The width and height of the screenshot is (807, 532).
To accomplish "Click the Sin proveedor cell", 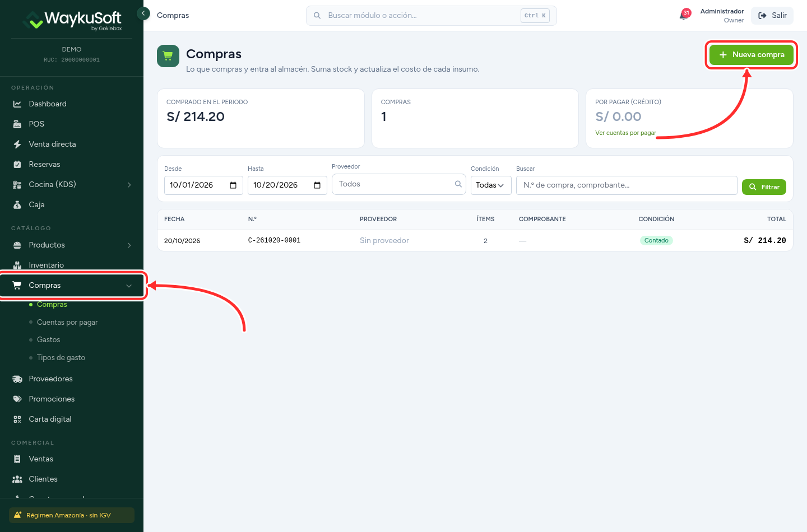I will pos(384,241).
